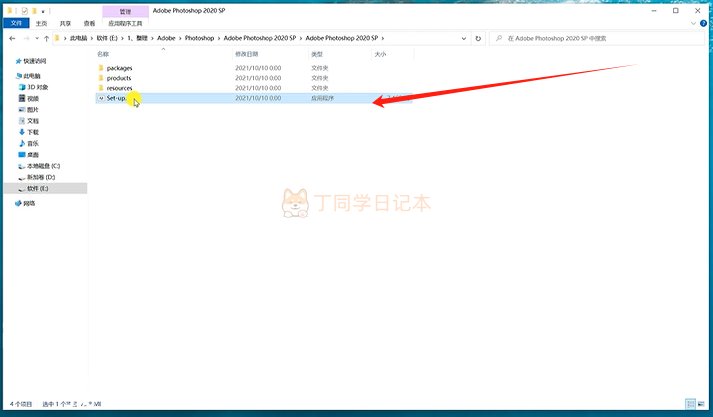Click the date cell in the packages row

coord(258,68)
